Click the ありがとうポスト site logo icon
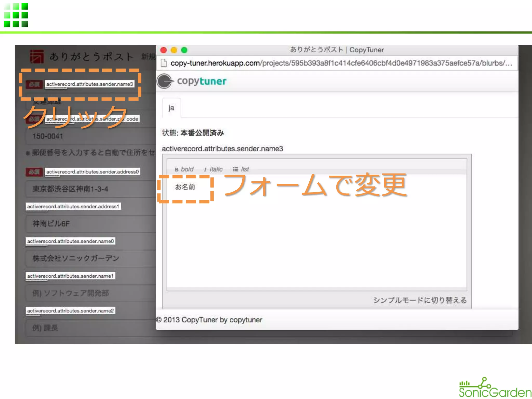The image size is (532, 399). [x=37, y=56]
